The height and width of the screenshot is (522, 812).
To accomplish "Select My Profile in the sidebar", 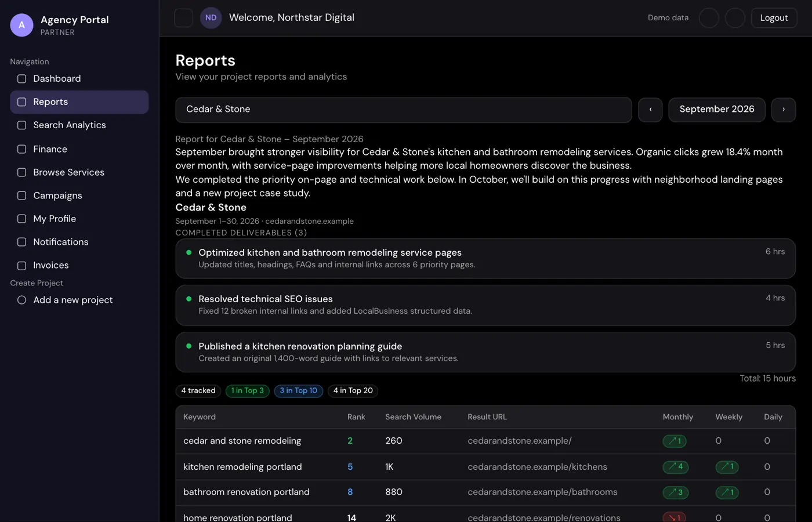I will tap(79, 219).
